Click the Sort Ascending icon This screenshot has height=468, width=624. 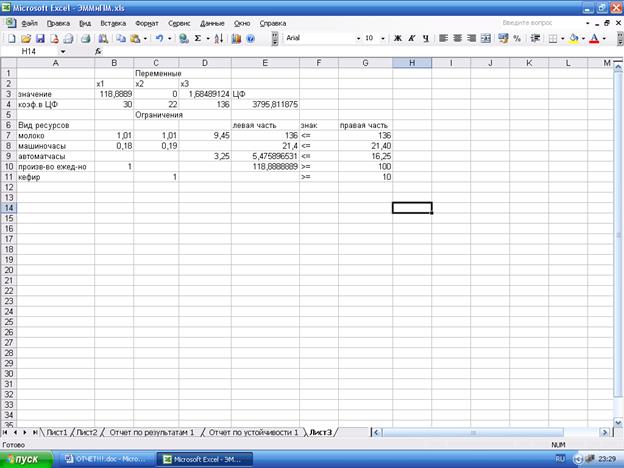point(218,38)
